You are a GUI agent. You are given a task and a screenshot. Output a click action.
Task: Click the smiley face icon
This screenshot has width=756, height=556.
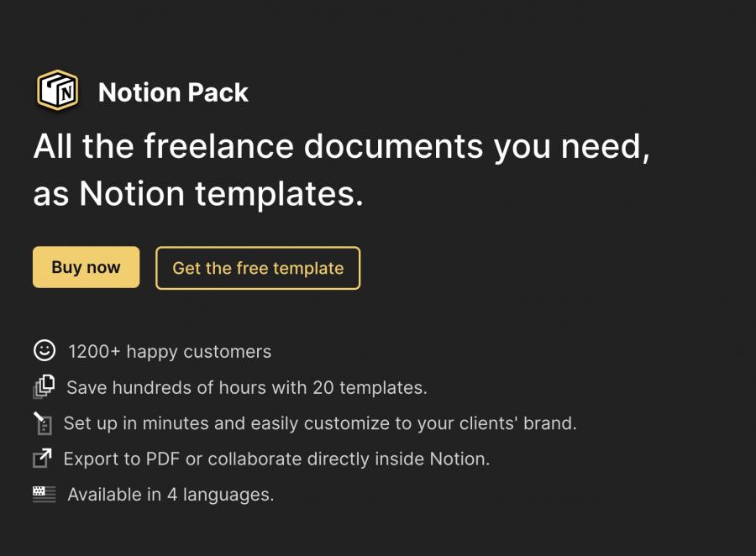pos(44,350)
